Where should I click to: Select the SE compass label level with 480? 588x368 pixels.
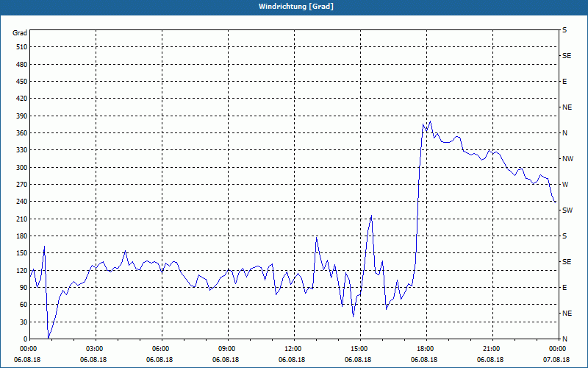pos(567,56)
